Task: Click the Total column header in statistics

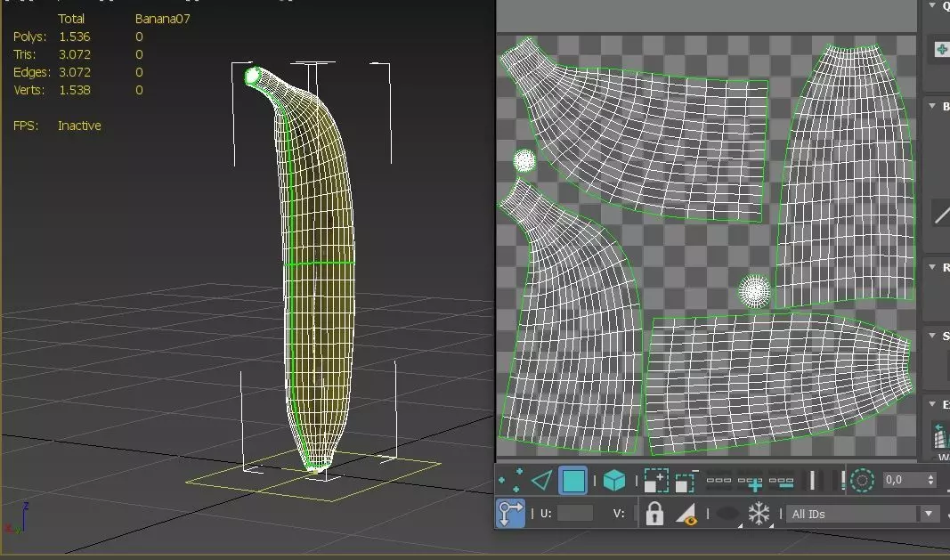Action: [71, 19]
